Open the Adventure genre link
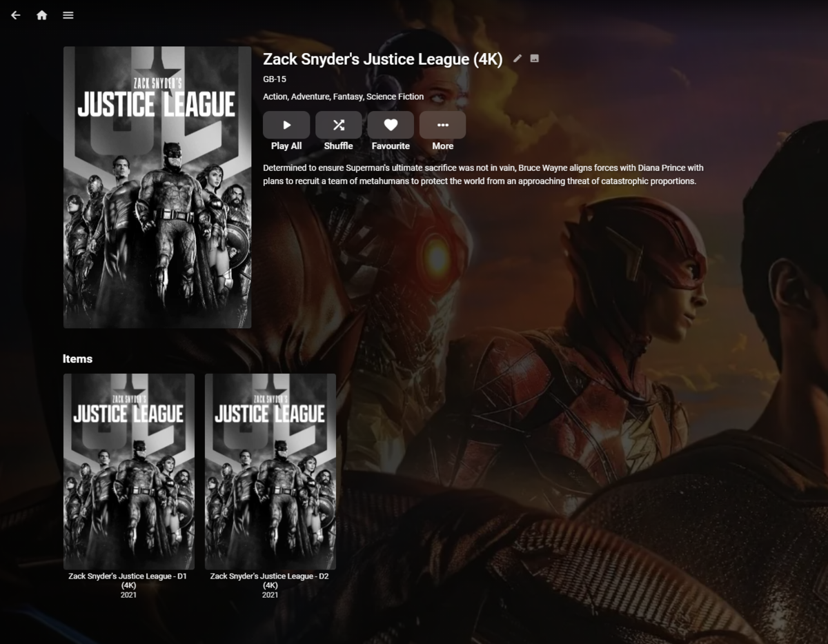The width and height of the screenshot is (828, 644). tap(310, 97)
